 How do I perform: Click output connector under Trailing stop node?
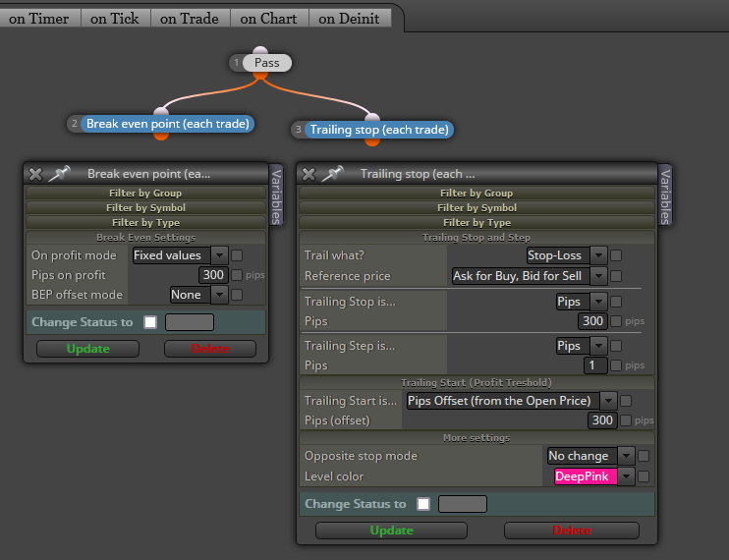372,142
